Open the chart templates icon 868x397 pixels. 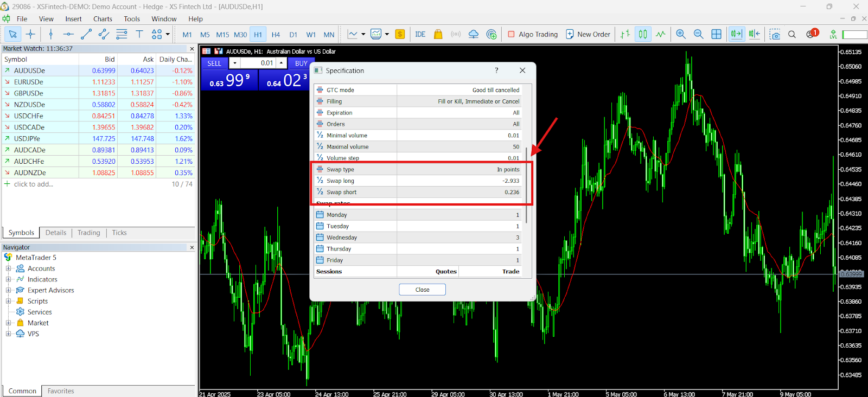tap(376, 34)
